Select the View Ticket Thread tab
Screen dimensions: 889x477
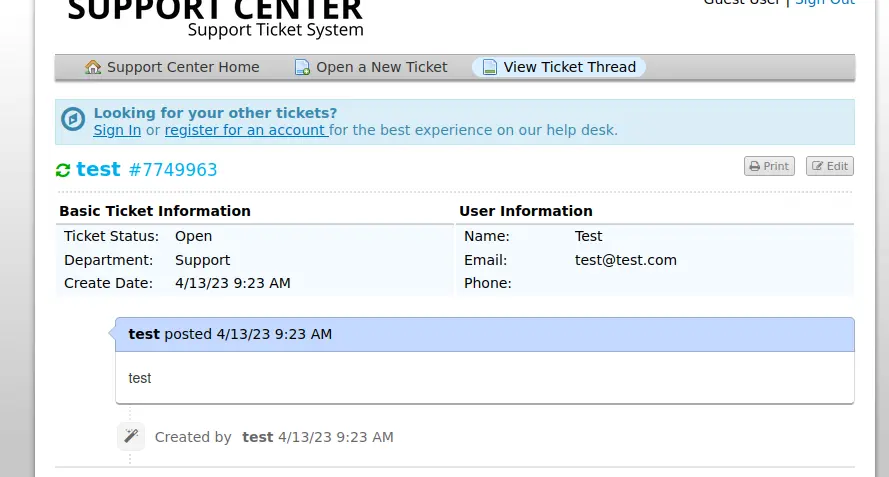point(569,67)
